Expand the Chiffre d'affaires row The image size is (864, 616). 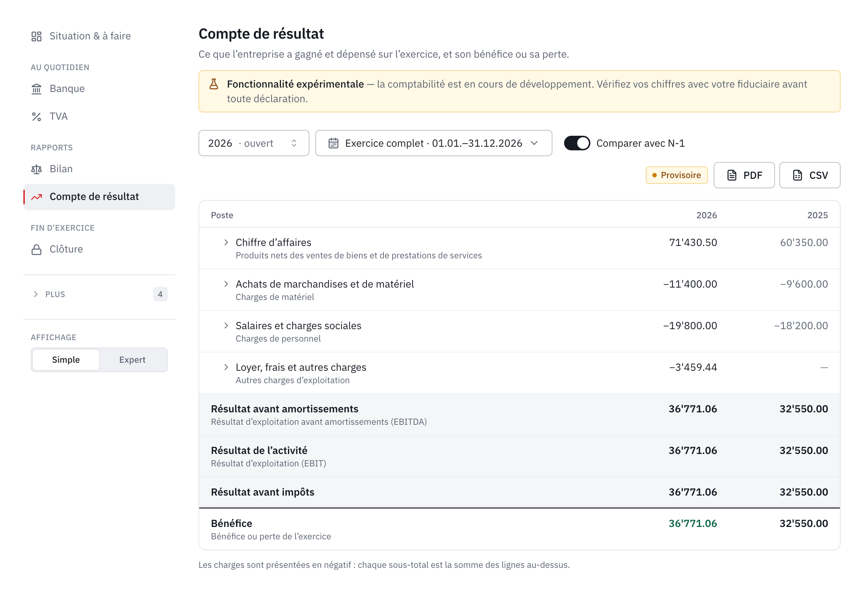coord(226,242)
